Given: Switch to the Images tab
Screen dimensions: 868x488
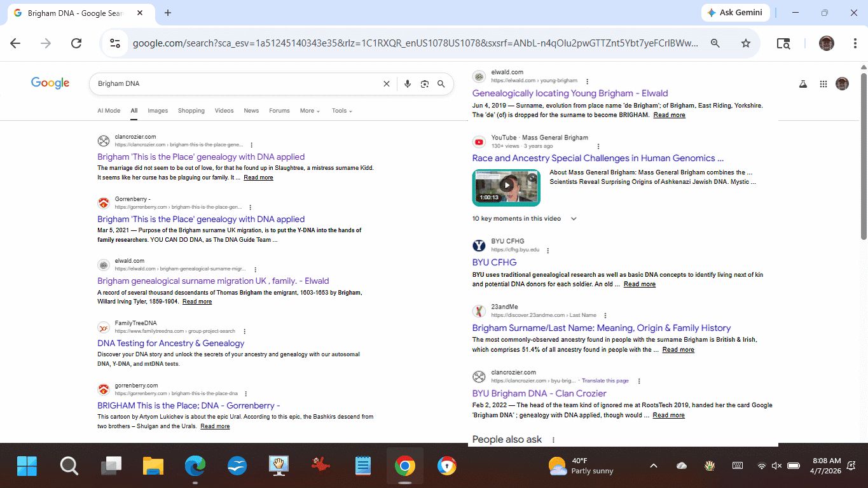Looking at the screenshot, I should point(158,111).
